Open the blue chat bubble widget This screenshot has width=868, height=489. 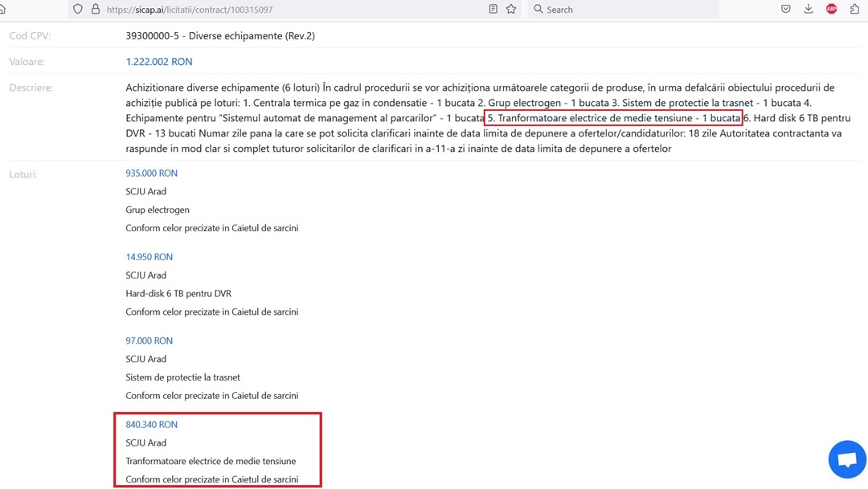[847, 459]
